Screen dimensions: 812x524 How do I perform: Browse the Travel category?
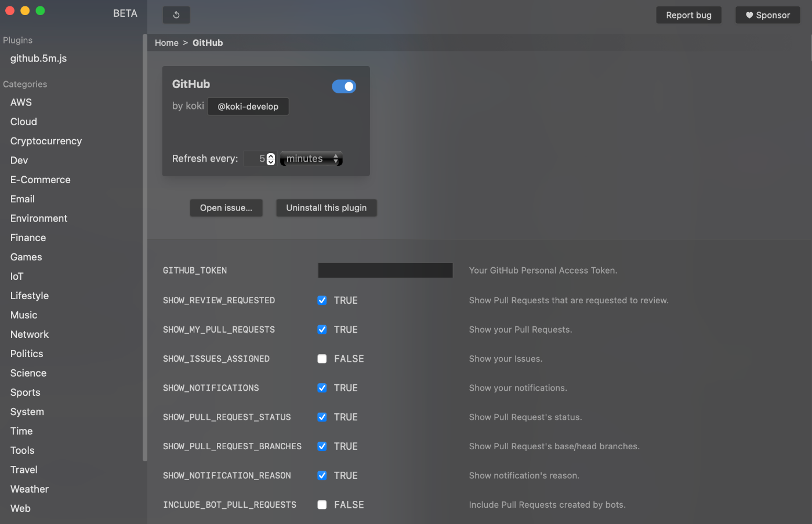click(x=24, y=470)
